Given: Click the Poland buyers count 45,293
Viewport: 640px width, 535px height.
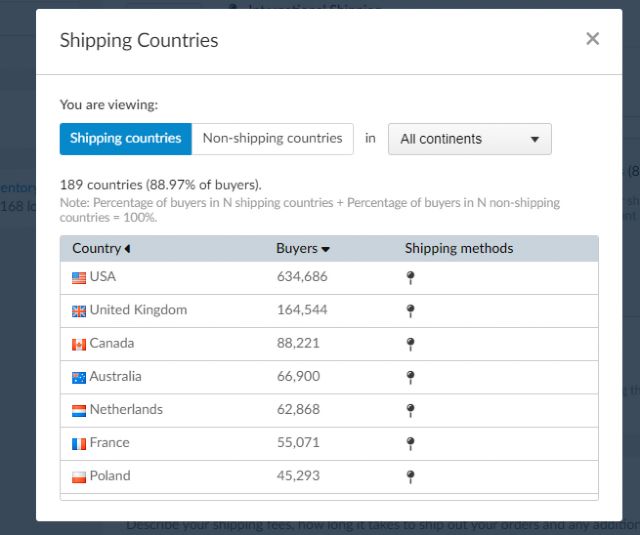Looking at the screenshot, I should pyautogui.click(x=298, y=475).
